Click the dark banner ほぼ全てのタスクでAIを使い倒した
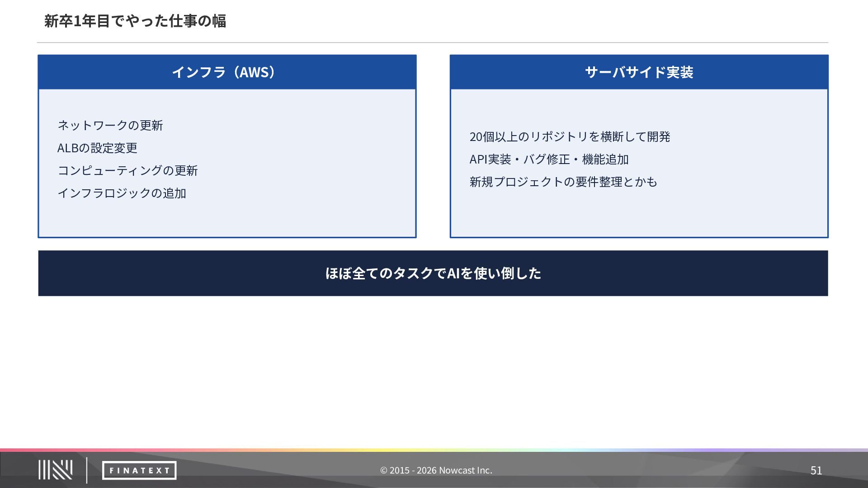Viewport: 868px width, 488px height. (x=433, y=273)
